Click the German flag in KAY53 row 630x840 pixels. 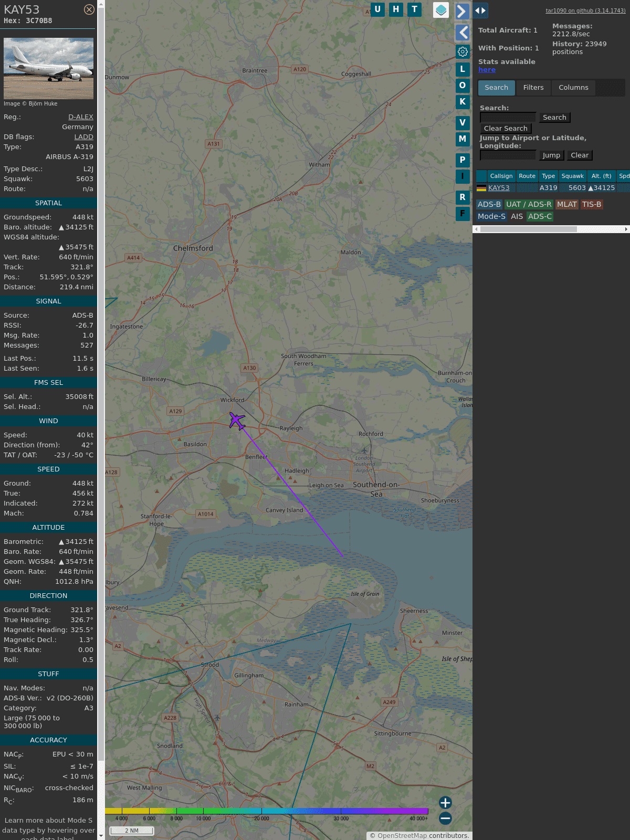pyautogui.click(x=481, y=188)
